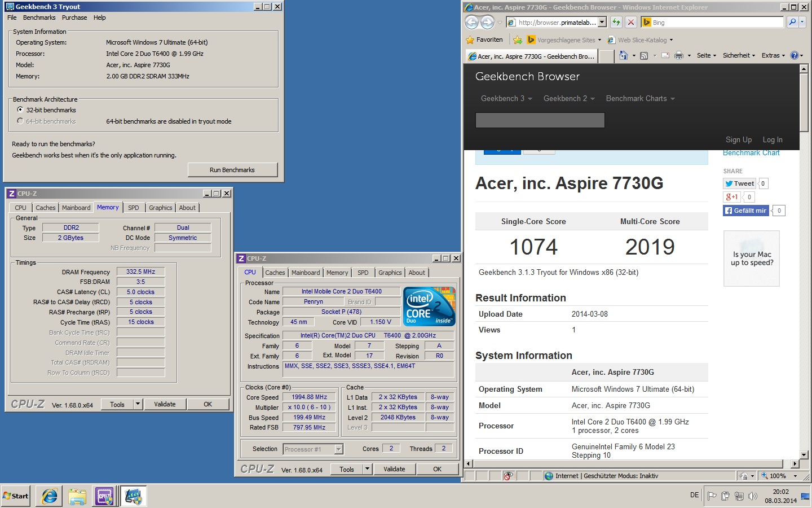Viewport: 812px width, 508px height.
Task: Expand Vorgeschlagene Sites dropdown
Action: point(599,40)
